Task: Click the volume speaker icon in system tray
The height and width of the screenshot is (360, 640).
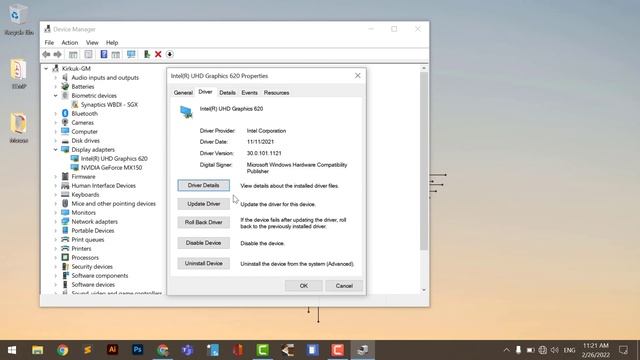Action: tap(555, 350)
